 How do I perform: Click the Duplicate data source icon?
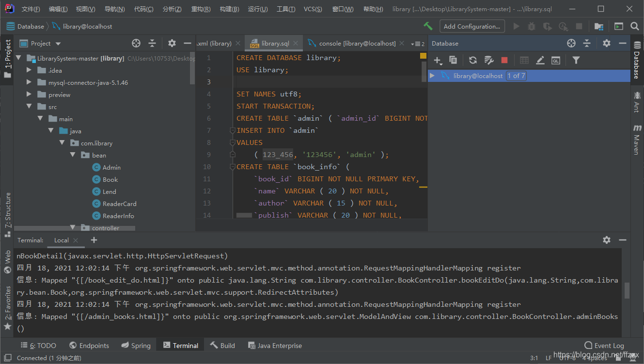453,60
